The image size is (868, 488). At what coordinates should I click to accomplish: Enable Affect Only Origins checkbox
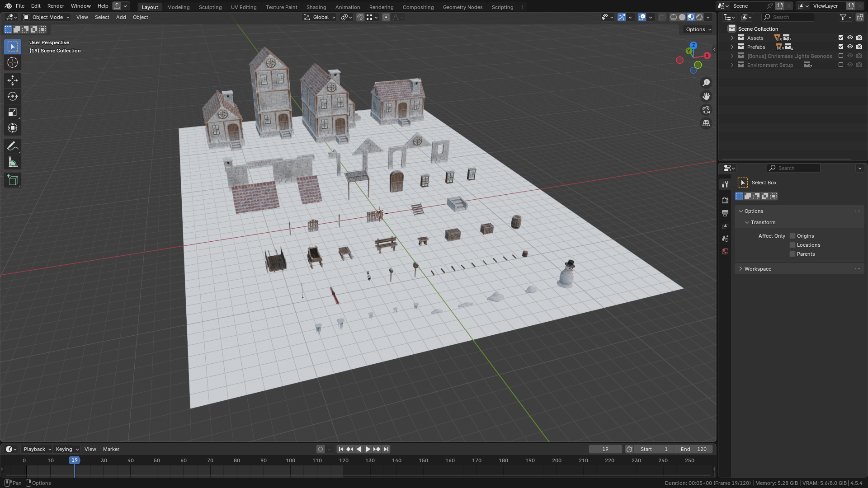click(x=793, y=236)
